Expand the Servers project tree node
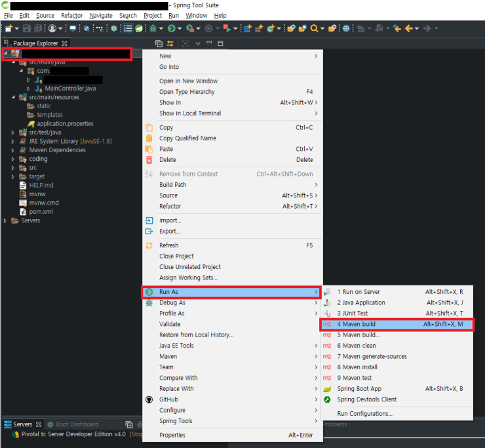 pos(6,221)
